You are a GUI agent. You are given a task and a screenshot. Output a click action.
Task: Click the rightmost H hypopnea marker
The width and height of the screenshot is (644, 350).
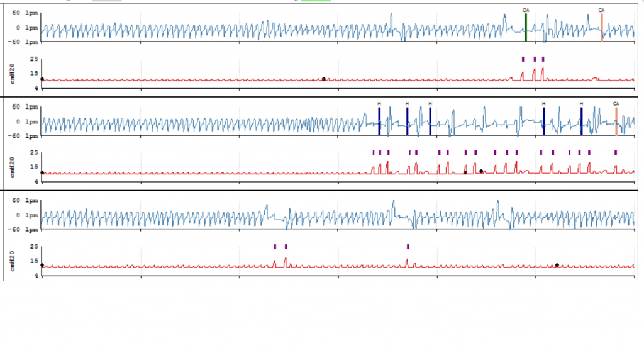coord(581,120)
